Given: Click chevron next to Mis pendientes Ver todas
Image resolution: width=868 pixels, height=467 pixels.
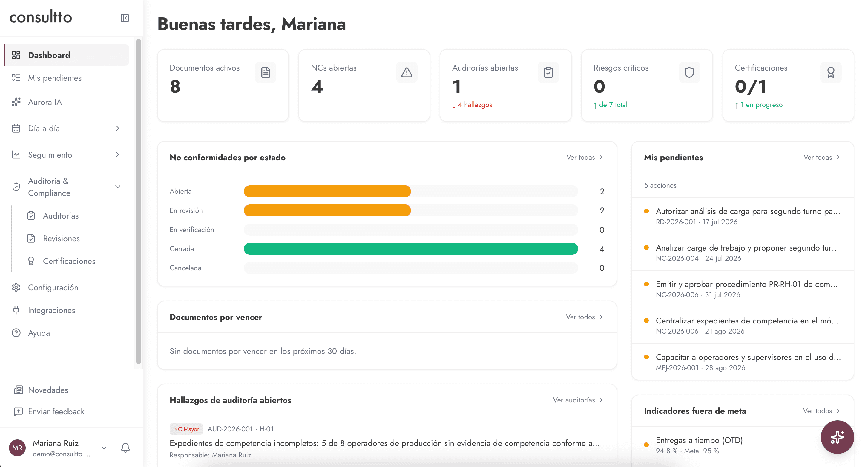Looking at the screenshot, I should pyautogui.click(x=838, y=158).
